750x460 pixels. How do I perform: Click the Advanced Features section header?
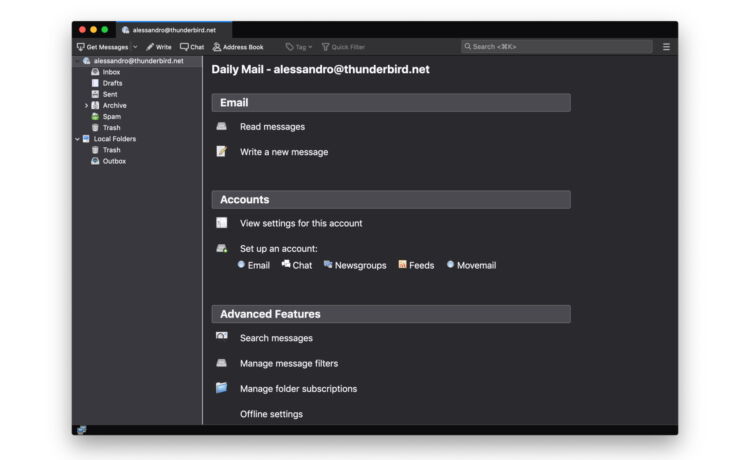pos(391,314)
